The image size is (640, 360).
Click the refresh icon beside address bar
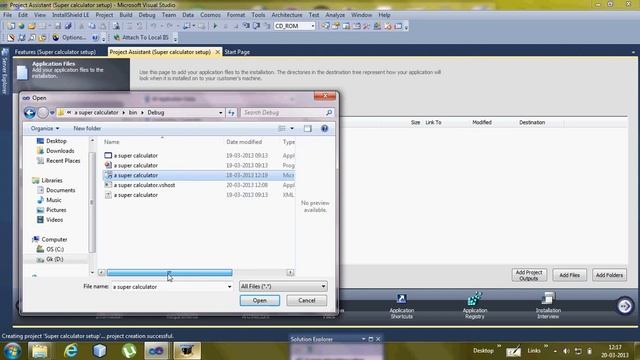point(231,113)
